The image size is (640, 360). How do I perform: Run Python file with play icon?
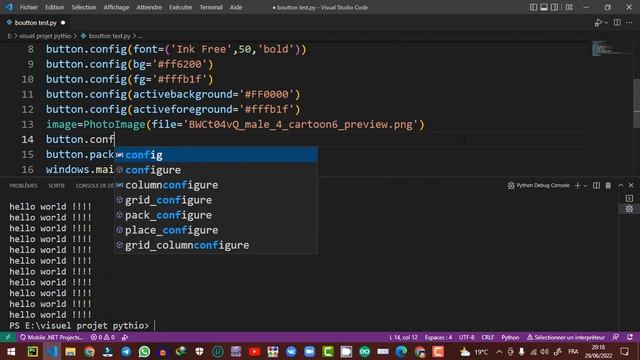[598, 23]
